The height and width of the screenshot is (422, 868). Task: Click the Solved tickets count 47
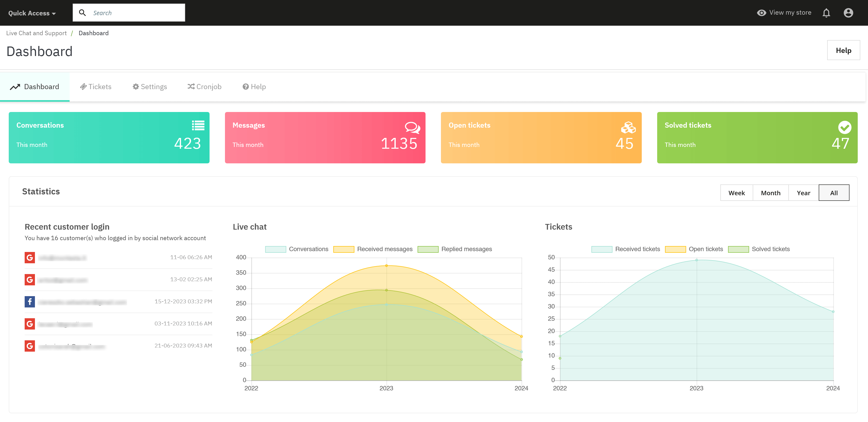click(x=840, y=144)
